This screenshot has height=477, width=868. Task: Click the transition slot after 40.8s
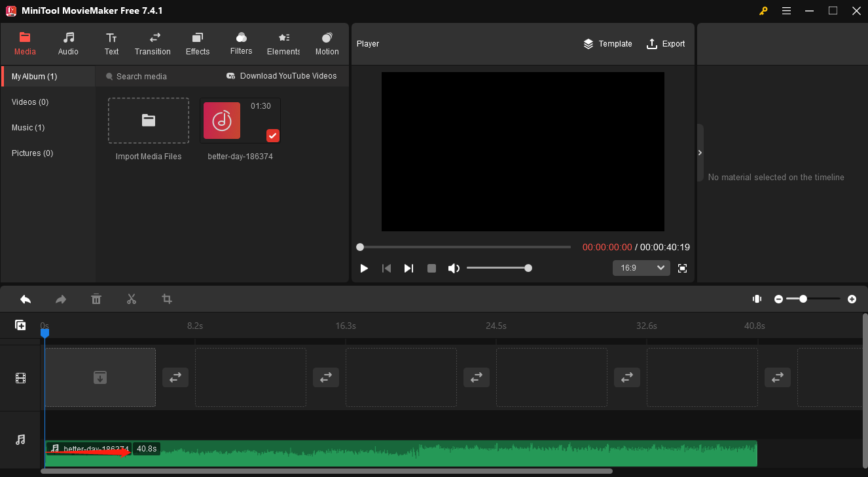coord(778,377)
